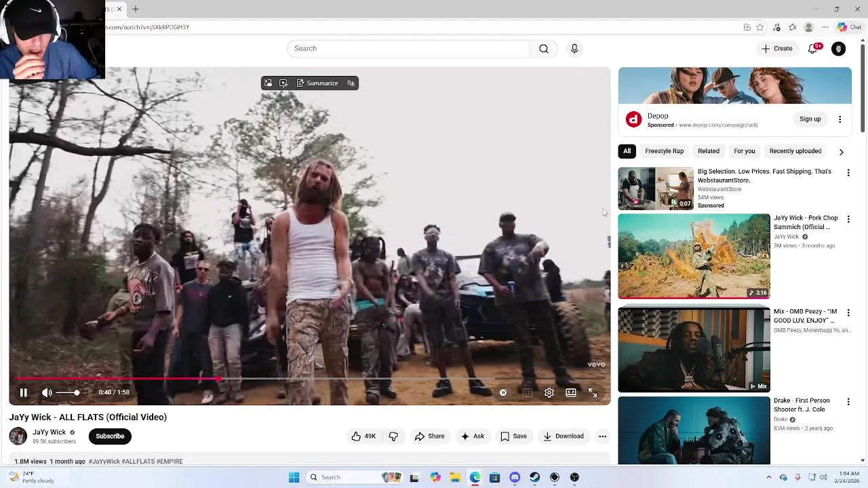
Task: Open Windows Start menu
Action: (294, 477)
